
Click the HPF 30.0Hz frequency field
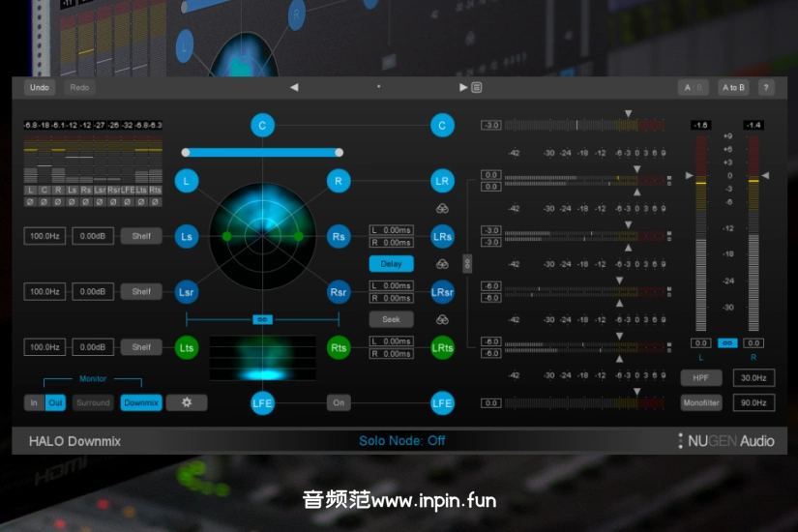coord(754,378)
